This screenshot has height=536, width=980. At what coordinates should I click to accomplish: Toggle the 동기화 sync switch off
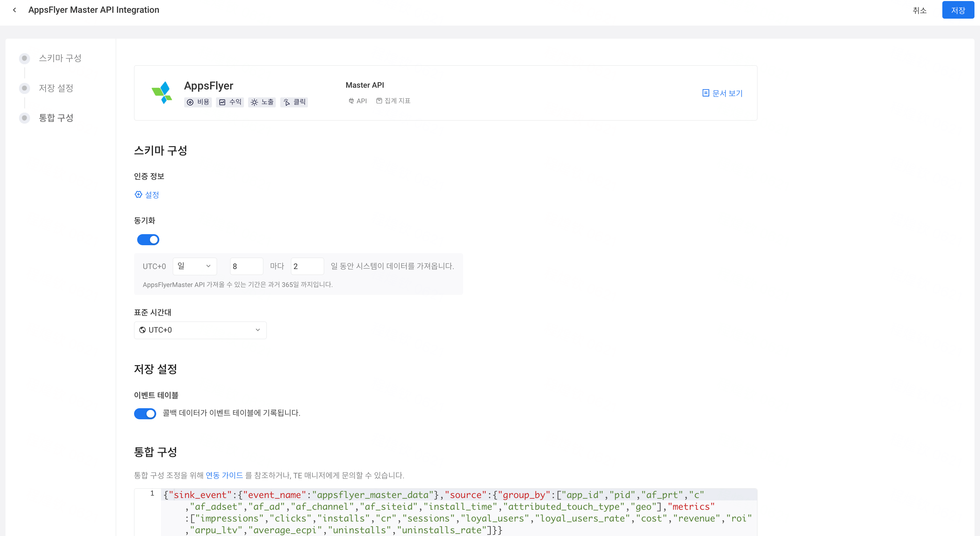[148, 240]
